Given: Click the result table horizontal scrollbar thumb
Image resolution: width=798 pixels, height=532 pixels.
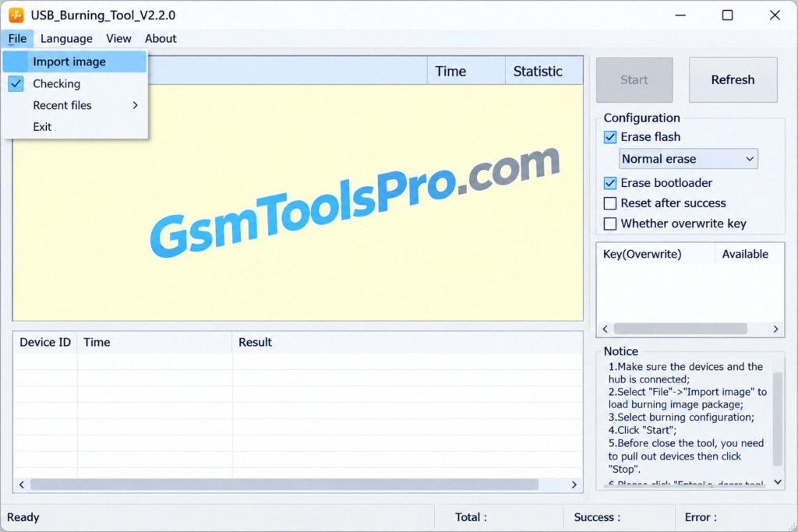Looking at the screenshot, I should [x=284, y=484].
